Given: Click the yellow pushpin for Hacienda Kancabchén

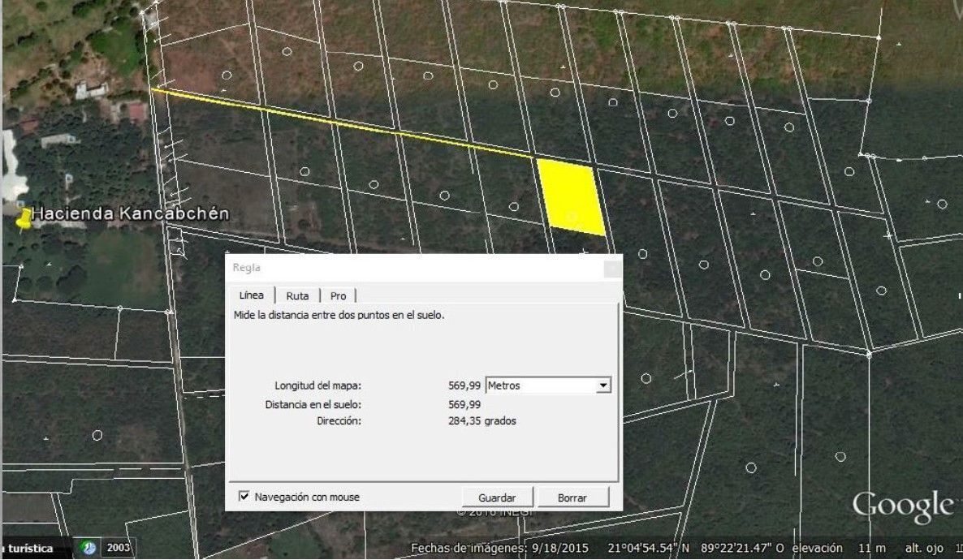Looking at the screenshot, I should point(26,218).
